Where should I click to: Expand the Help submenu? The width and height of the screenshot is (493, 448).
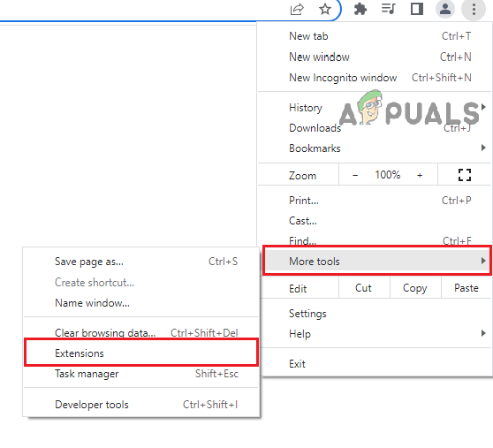coord(376,333)
